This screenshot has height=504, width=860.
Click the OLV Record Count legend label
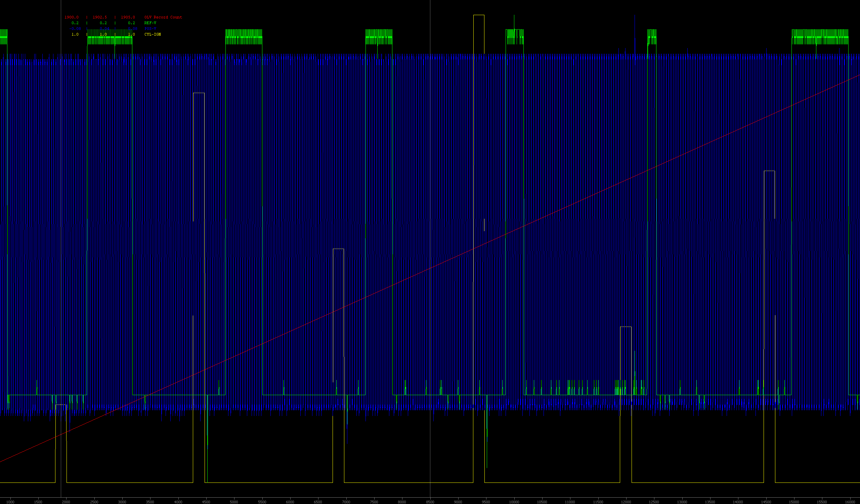tap(163, 17)
